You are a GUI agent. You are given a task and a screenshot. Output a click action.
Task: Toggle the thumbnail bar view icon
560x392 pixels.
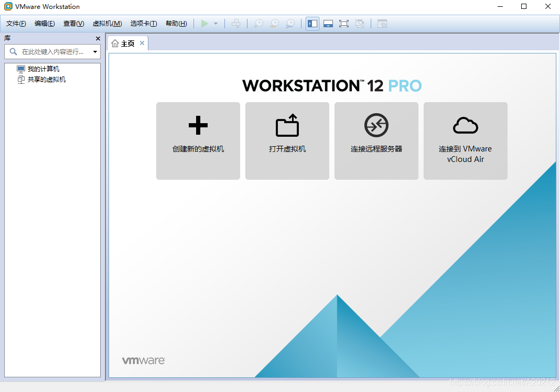[x=328, y=24]
